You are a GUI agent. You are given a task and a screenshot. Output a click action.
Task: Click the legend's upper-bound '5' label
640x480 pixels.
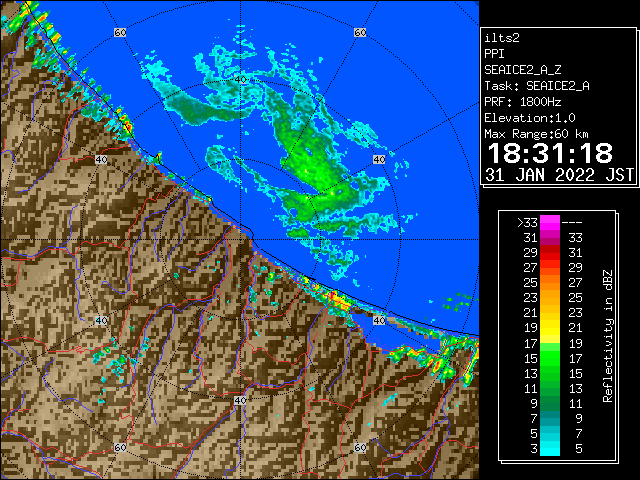(578, 449)
